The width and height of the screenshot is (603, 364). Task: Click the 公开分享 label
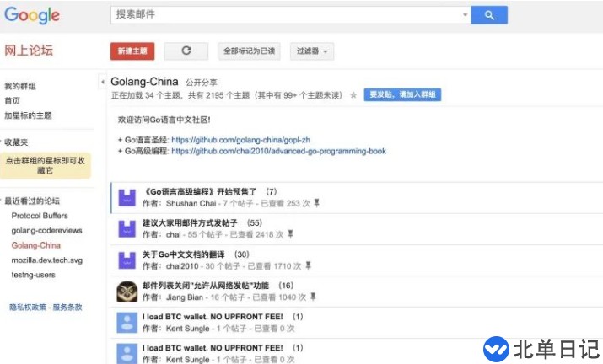click(x=202, y=83)
